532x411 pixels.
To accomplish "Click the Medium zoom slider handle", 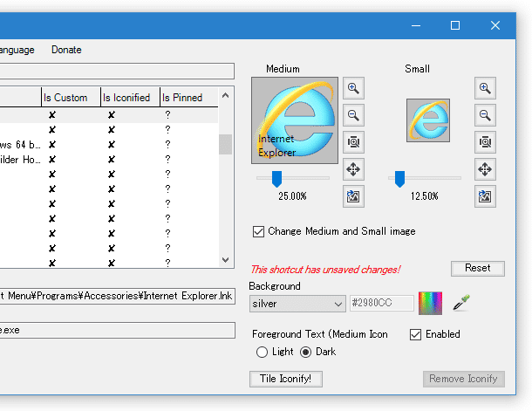I will click(276, 179).
